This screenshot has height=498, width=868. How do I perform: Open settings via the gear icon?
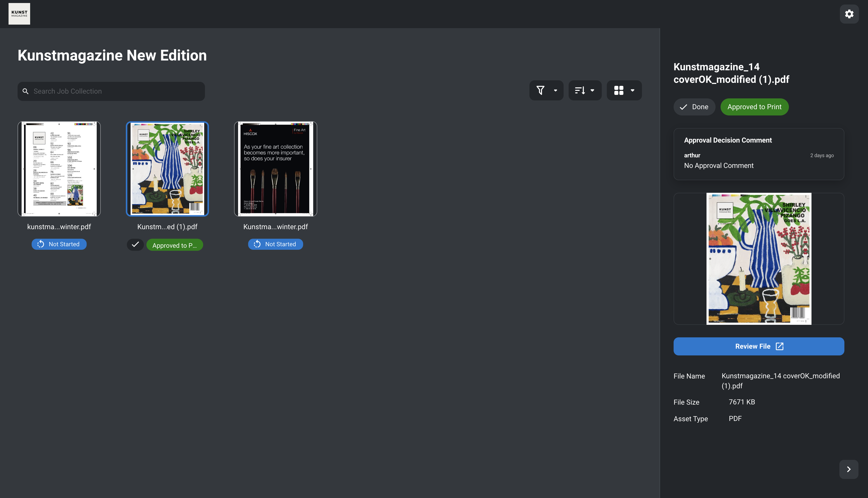(x=849, y=14)
